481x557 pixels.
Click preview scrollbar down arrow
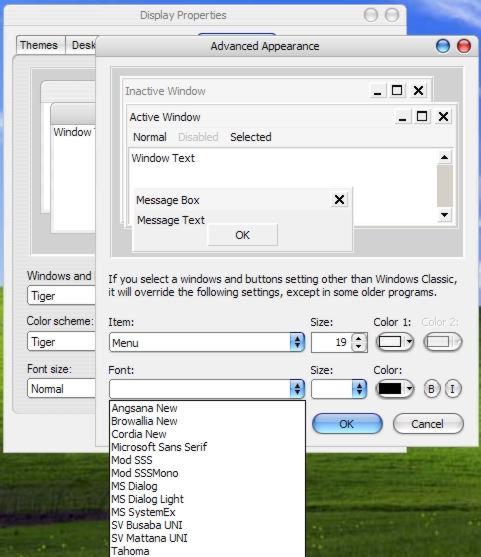444,215
